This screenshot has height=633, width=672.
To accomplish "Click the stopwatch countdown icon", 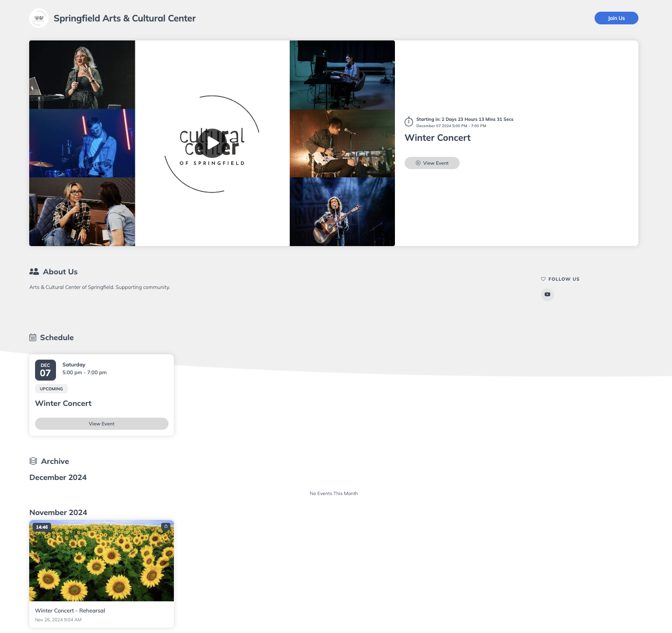I will (x=409, y=122).
